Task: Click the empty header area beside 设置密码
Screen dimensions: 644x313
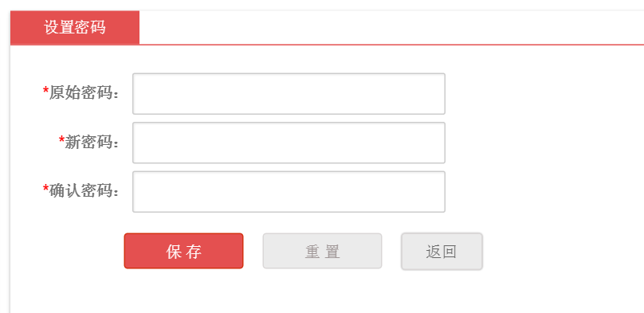Action: click(x=392, y=28)
